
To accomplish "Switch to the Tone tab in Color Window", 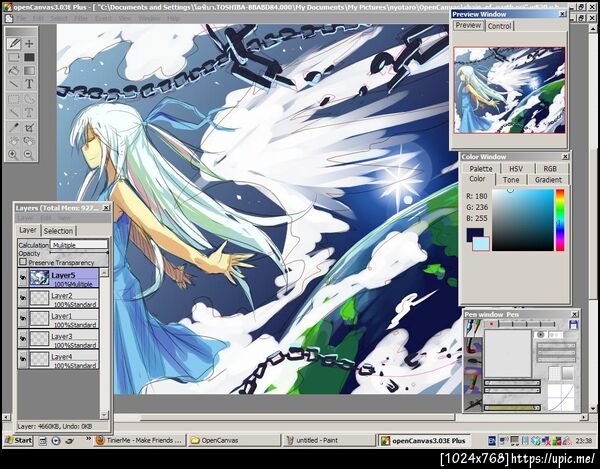I will tap(511, 180).
